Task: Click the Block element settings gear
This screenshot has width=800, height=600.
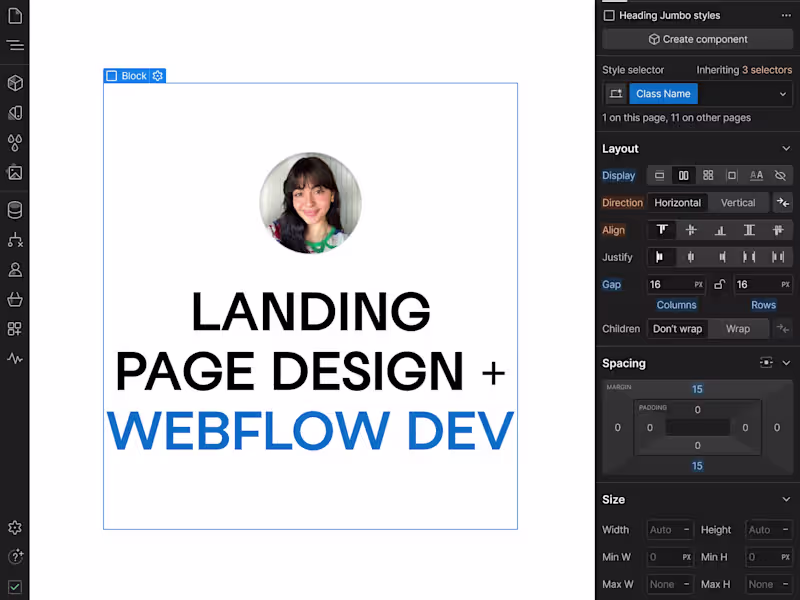Action: pos(157,76)
